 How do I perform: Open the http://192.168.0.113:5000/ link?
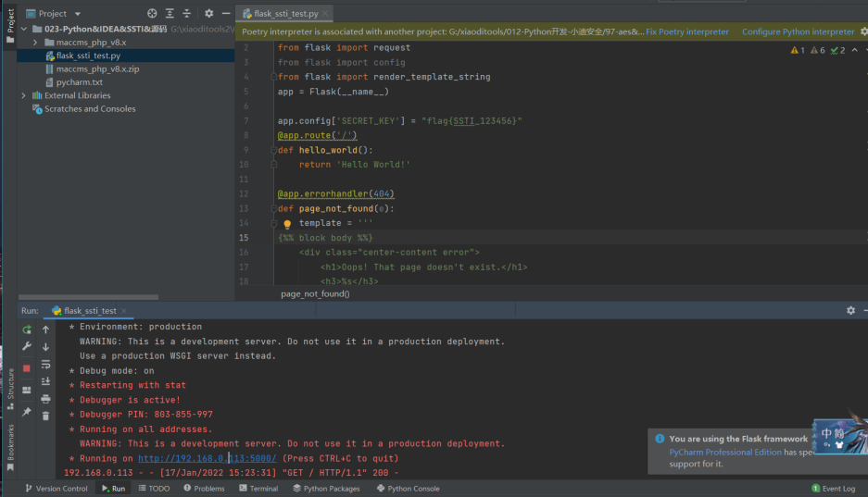tap(207, 458)
